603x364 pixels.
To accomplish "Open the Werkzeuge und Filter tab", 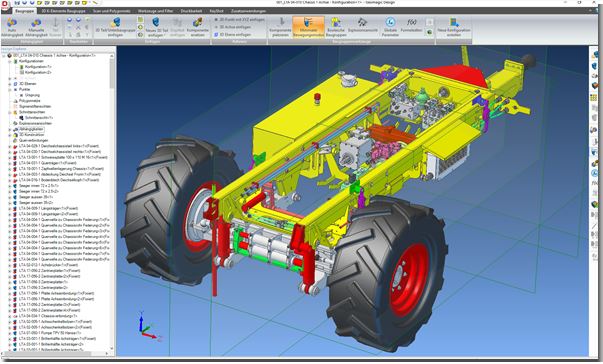I will (x=155, y=11).
